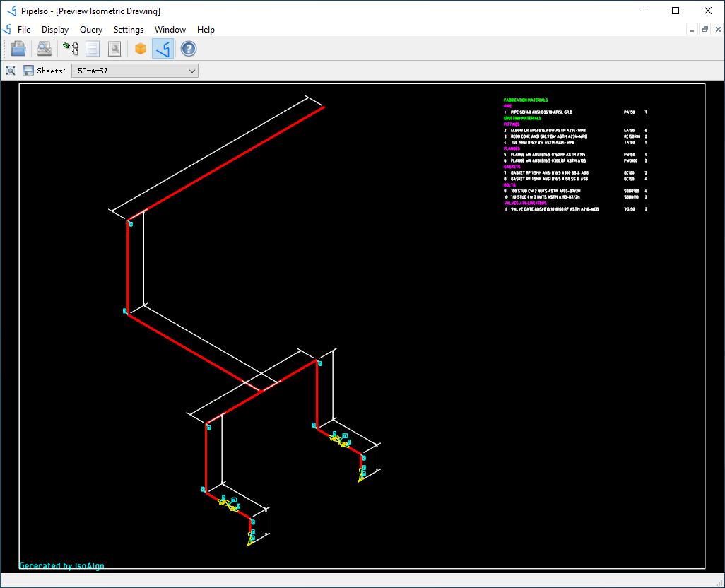Screen dimensions: 725x588
Task: Click the Print Preview toolbar icon
Action: coord(45,49)
